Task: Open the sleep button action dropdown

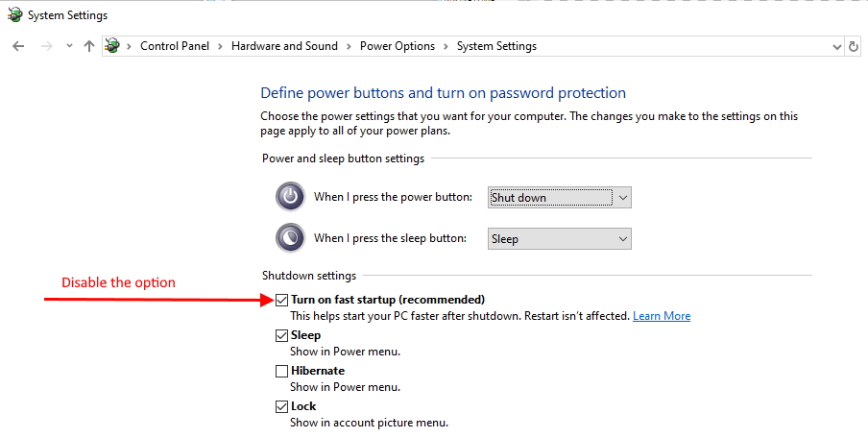Action: click(559, 239)
